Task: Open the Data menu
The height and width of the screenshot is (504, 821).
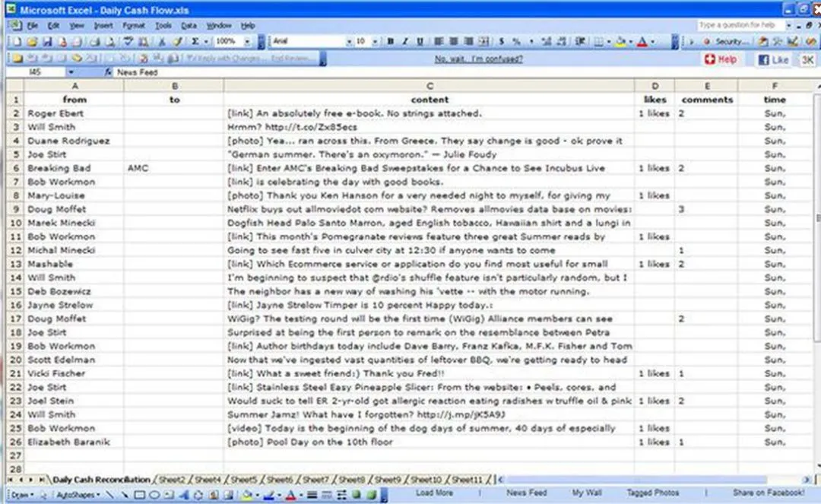Action: click(189, 26)
